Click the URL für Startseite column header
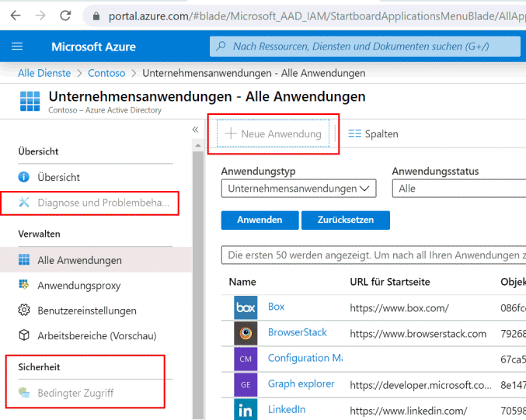Image resolution: width=526 pixels, height=420 pixels. pos(390,282)
